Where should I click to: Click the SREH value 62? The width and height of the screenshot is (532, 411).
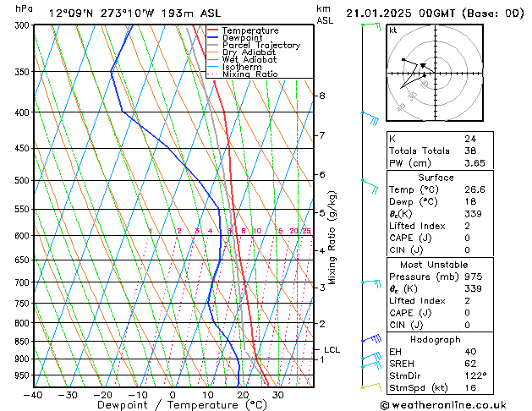pyautogui.click(x=470, y=364)
